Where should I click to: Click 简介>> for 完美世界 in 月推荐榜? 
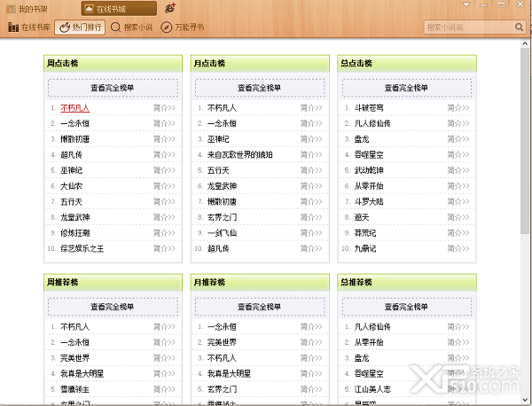[x=311, y=342]
